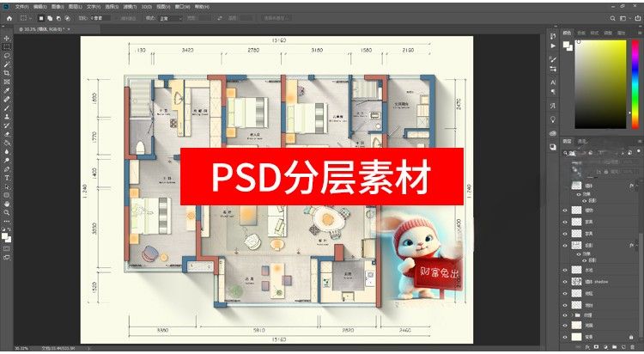Screen dimensions: 644x354
Task: Select the horizontal Type tool
Action: click(x=7, y=178)
